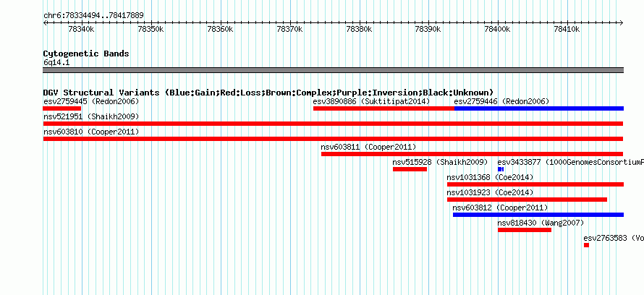
Task: Click the esv3433877 (1000GenomesConsortium) label
Action: click(570, 162)
